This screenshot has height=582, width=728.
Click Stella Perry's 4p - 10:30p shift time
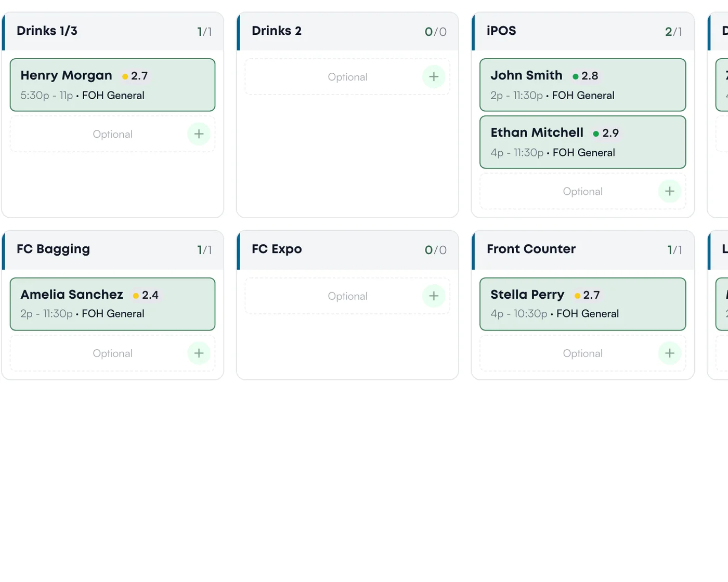[x=519, y=314]
